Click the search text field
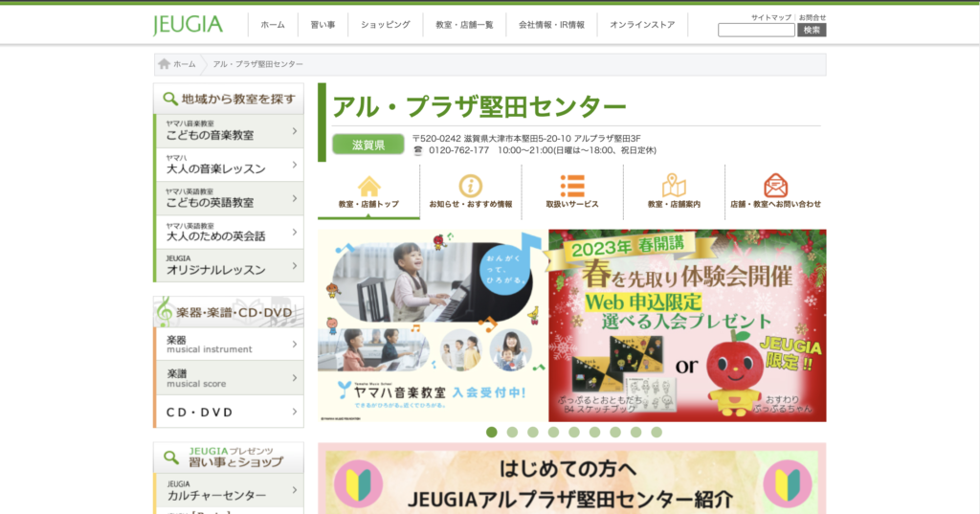Screen dimensions: 980x514 pyautogui.click(x=756, y=30)
